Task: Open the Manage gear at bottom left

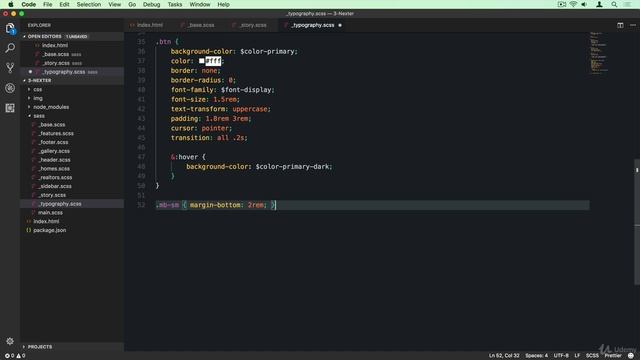Action: pos(10,341)
